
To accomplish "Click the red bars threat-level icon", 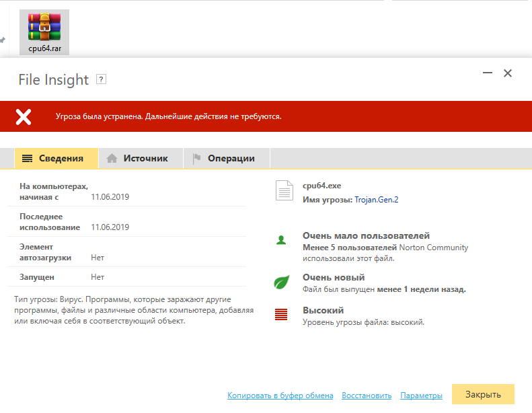I will 281,314.
